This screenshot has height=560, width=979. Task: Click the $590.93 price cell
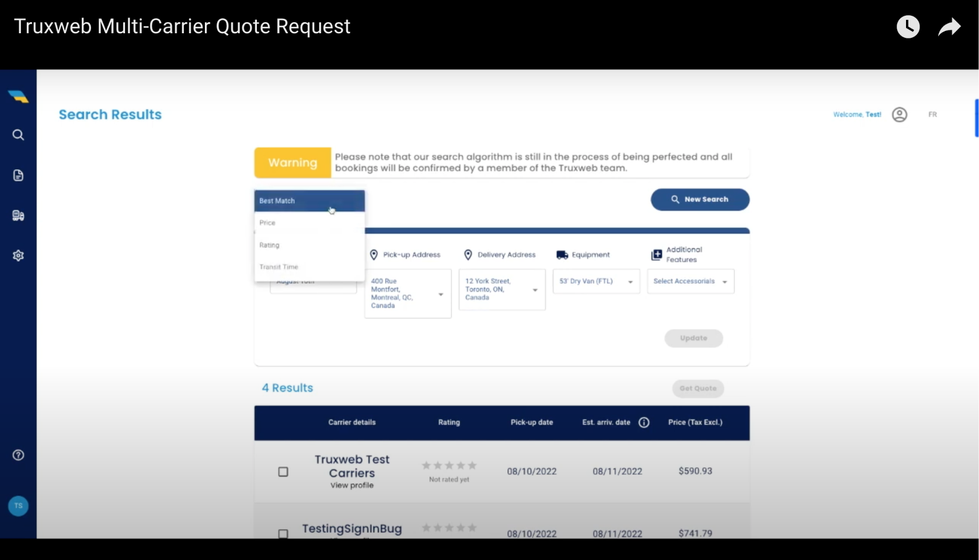695,471
